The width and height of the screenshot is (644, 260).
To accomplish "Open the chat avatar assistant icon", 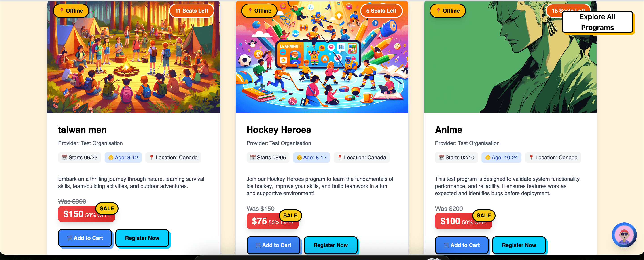I will pos(624,235).
